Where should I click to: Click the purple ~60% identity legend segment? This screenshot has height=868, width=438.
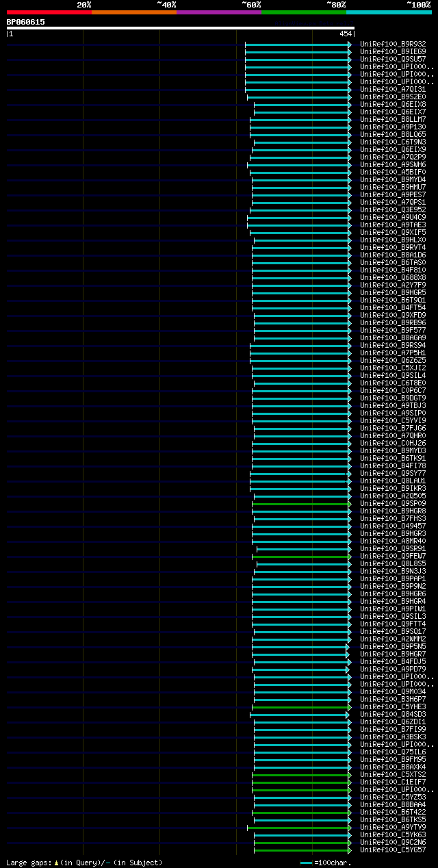click(218, 12)
